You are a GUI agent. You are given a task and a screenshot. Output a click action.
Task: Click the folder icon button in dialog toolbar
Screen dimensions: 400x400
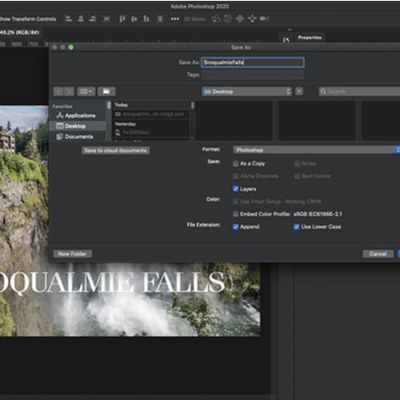click(106, 91)
